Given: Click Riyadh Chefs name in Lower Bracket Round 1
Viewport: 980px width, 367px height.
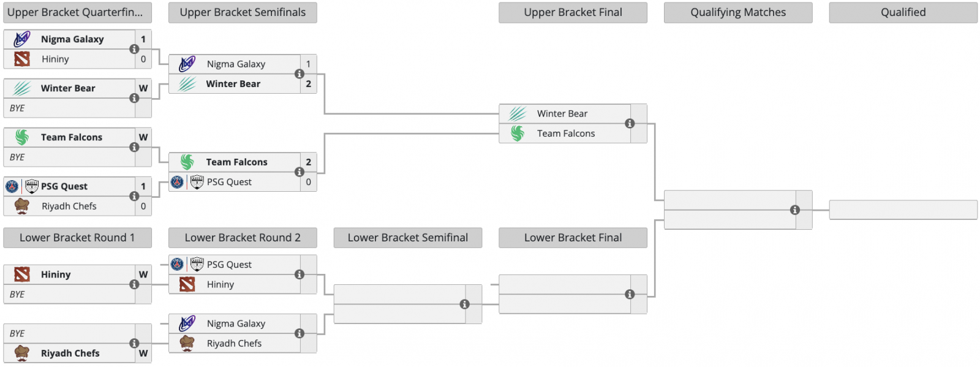Looking at the screenshot, I should click(x=70, y=354).
